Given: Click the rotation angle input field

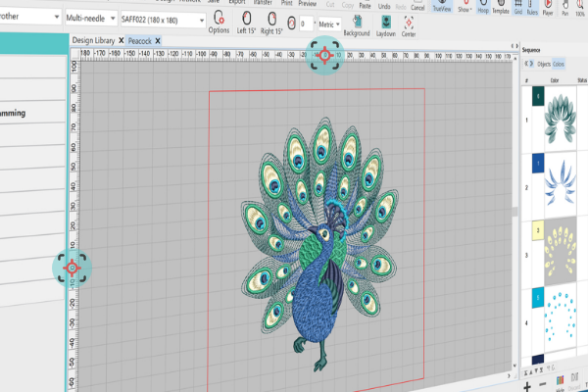Looking at the screenshot, I should pyautogui.click(x=306, y=24).
